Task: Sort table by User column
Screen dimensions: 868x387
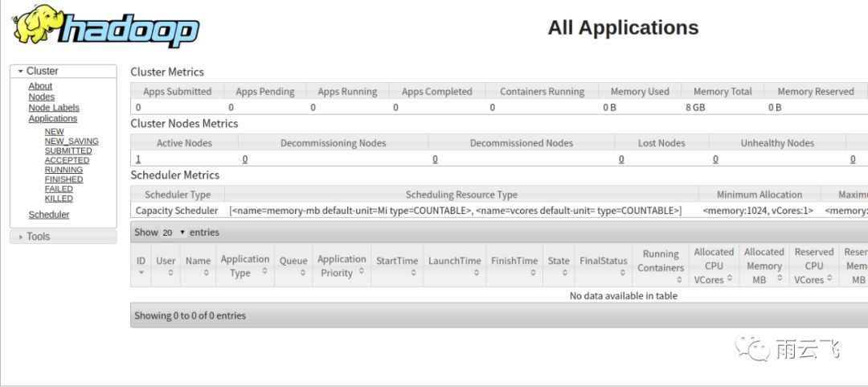Action: (x=166, y=265)
